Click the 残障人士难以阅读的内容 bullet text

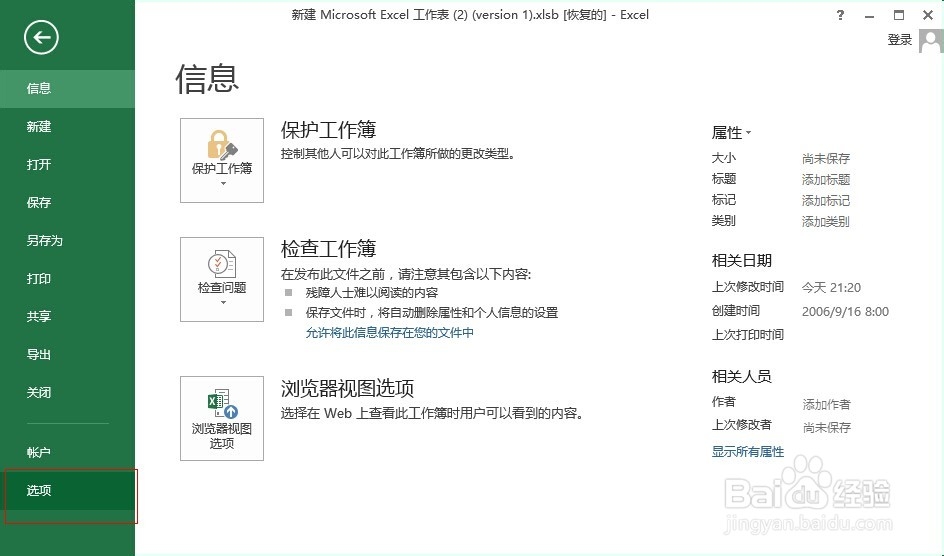pyautogui.click(x=371, y=293)
